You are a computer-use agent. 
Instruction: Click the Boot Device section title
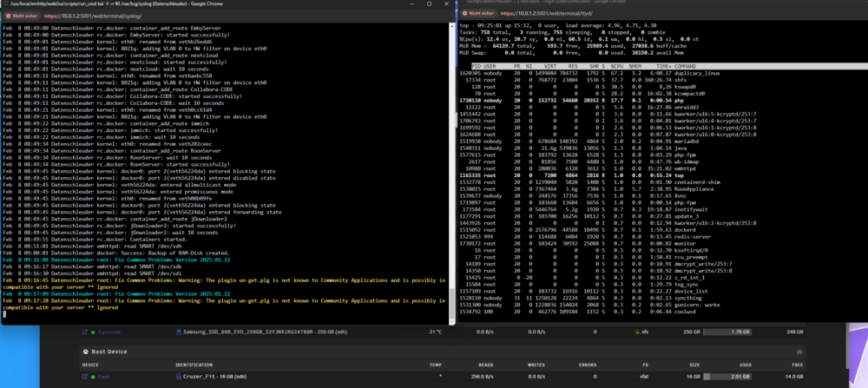tap(109, 352)
